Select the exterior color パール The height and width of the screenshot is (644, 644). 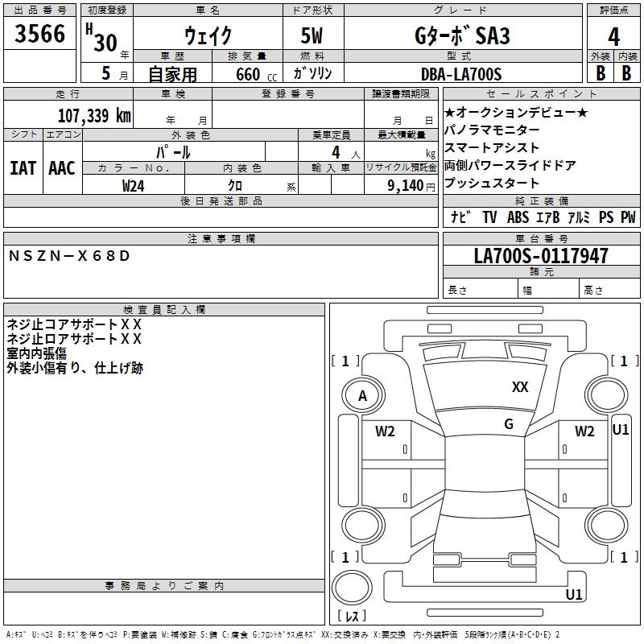173,152
